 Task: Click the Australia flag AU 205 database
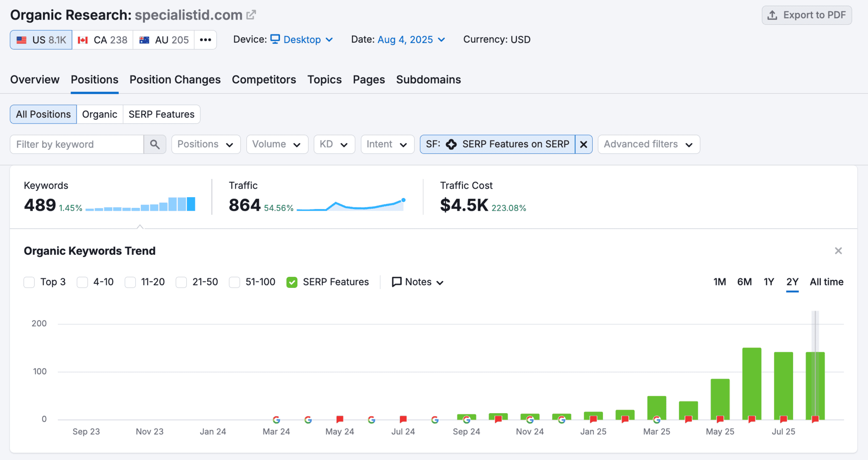tap(164, 40)
